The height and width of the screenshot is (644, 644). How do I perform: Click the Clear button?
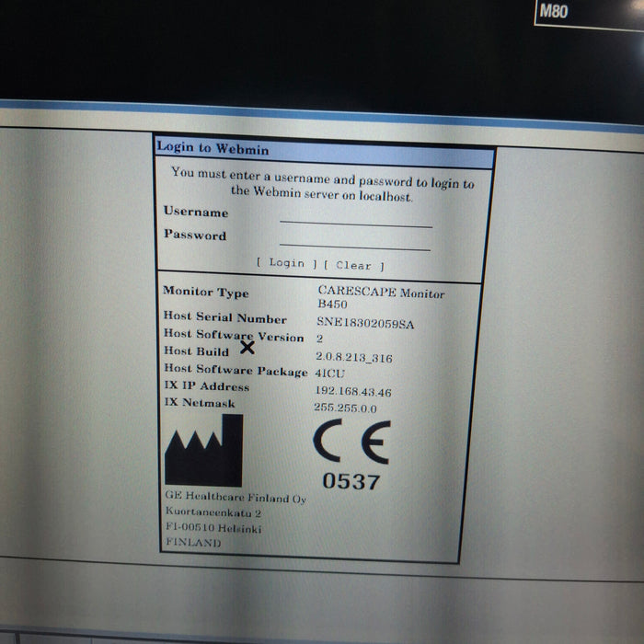coord(353,266)
